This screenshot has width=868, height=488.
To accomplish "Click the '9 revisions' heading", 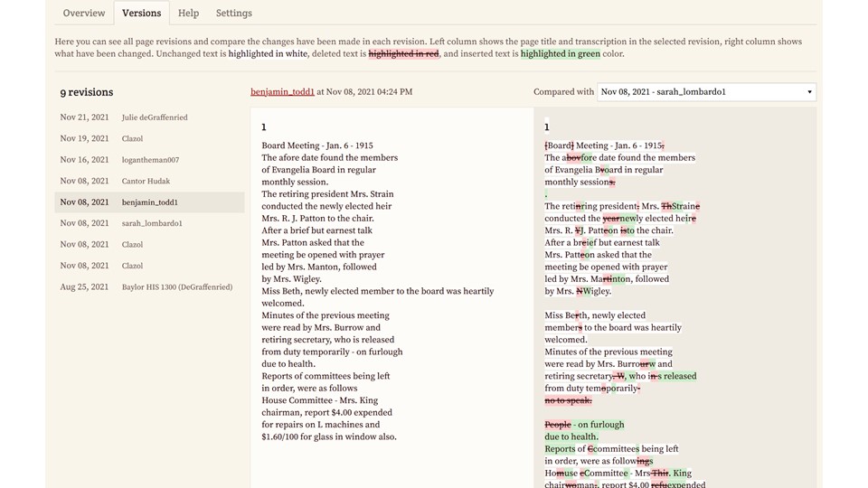I will click(x=87, y=92).
